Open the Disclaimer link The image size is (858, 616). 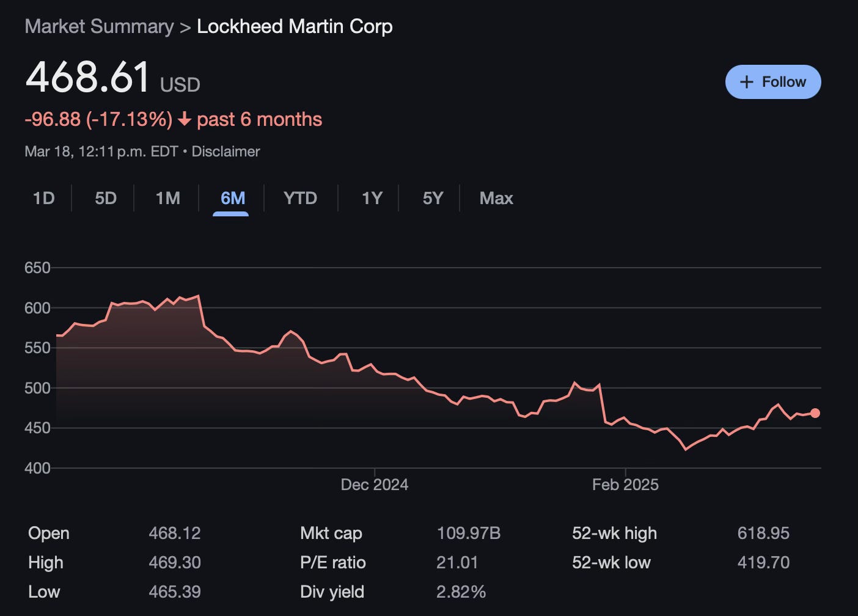click(x=226, y=152)
